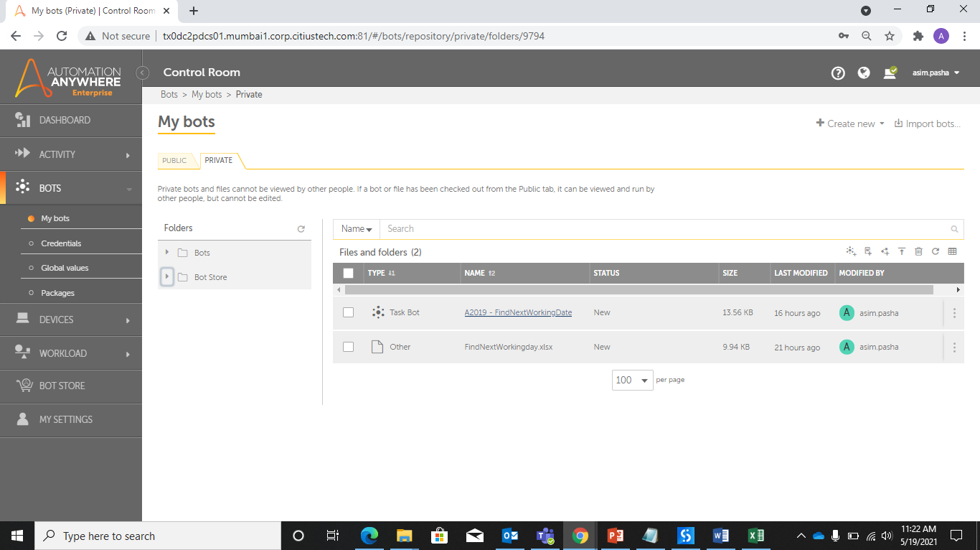Click the create-bot icon with plus sign
Image resolution: width=980 pixels, height=550 pixels.
point(851,251)
